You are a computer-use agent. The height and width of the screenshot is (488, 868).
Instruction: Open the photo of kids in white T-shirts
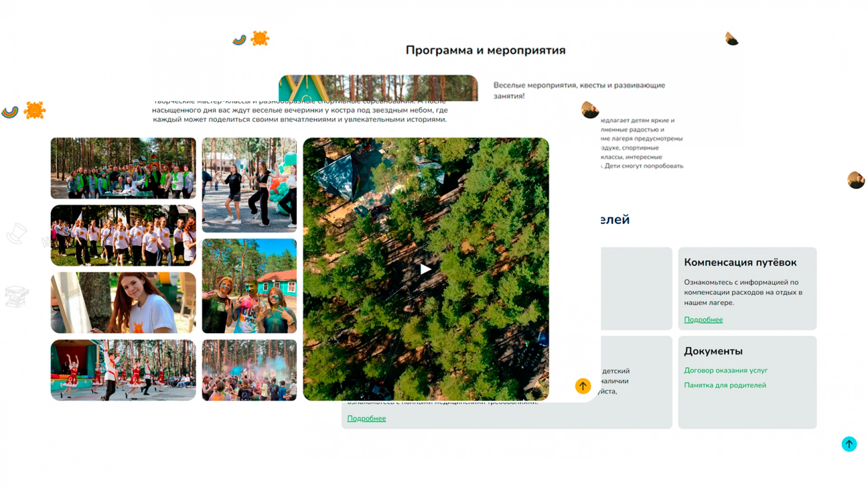pos(123,235)
